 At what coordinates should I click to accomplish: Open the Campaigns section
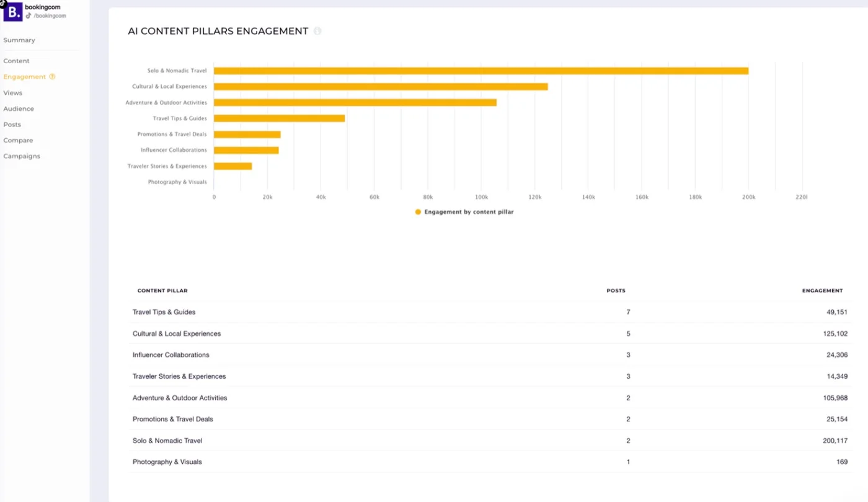pyautogui.click(x=22, y=156)
